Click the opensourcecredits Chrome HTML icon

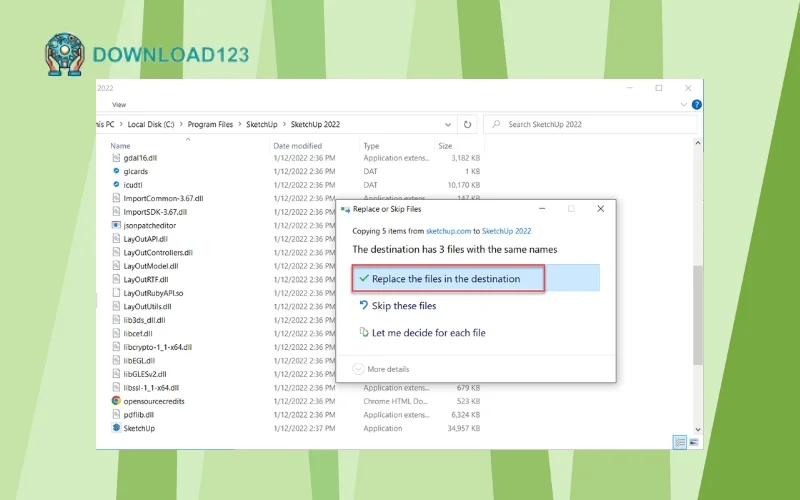116,401
